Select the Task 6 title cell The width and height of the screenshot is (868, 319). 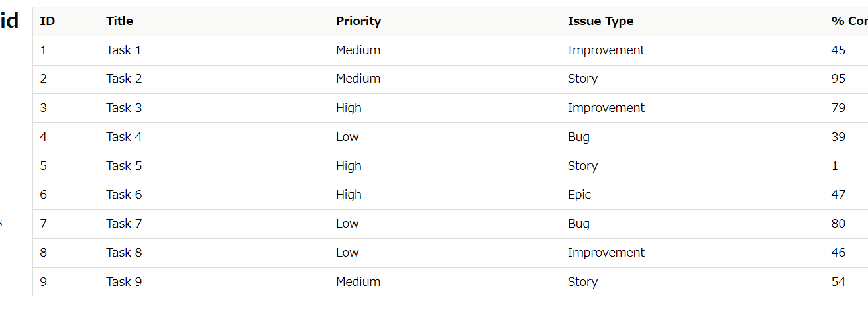124,195
